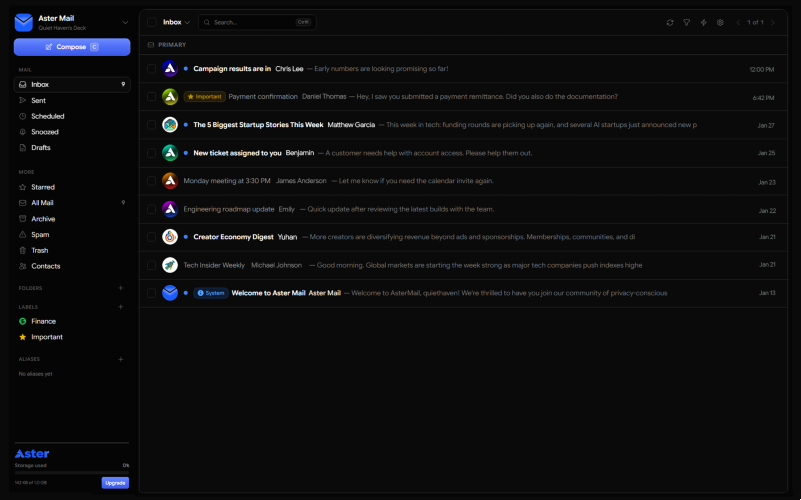Click Daniel Thomas's sender avatar
Image resolution: width=801 pixels, height=500 pixels.
[170, 97]
